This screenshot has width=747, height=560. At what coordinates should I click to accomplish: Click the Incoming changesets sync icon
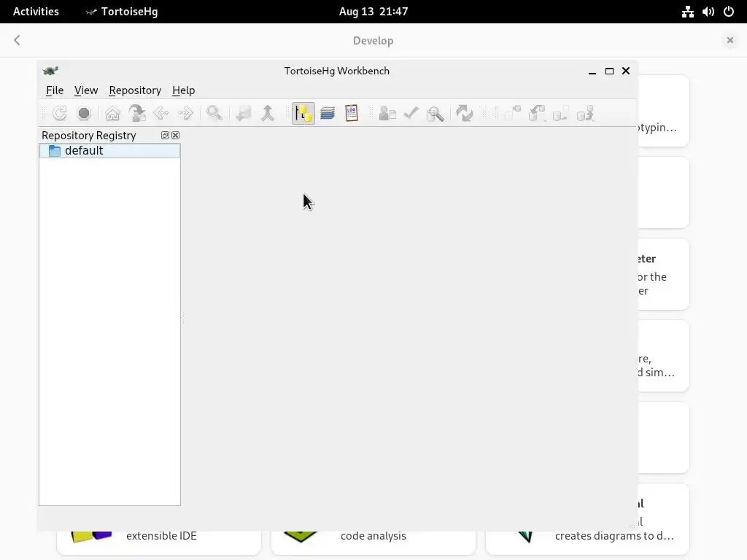pyautogui.click(x=513, y=113)
